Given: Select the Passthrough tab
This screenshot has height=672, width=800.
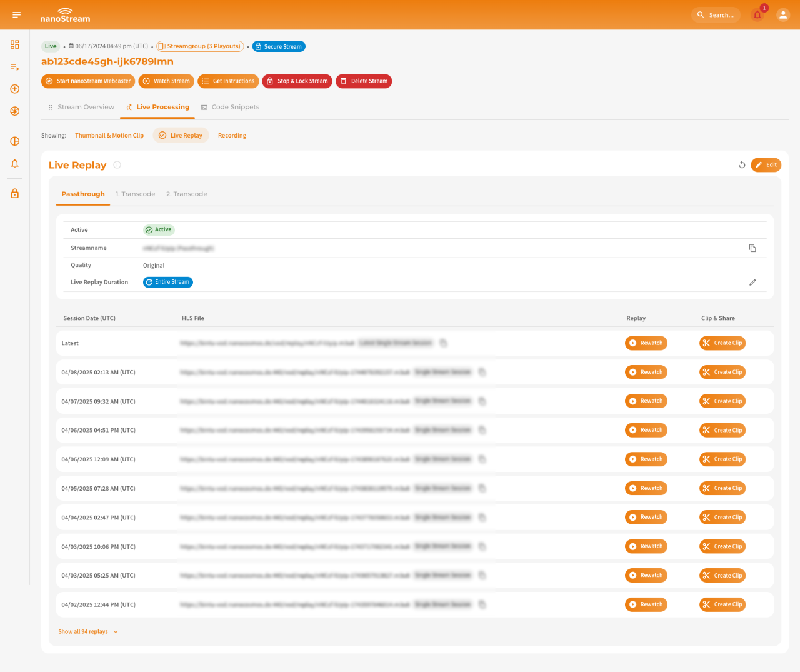Looking at the screenshot, I should [x=83, y=194].
